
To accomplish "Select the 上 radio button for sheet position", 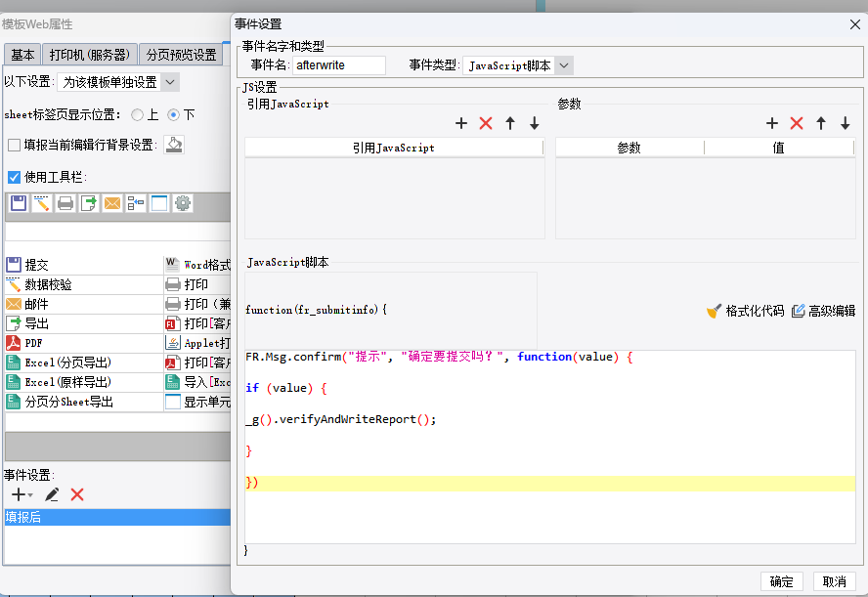I will click(137, 114).
